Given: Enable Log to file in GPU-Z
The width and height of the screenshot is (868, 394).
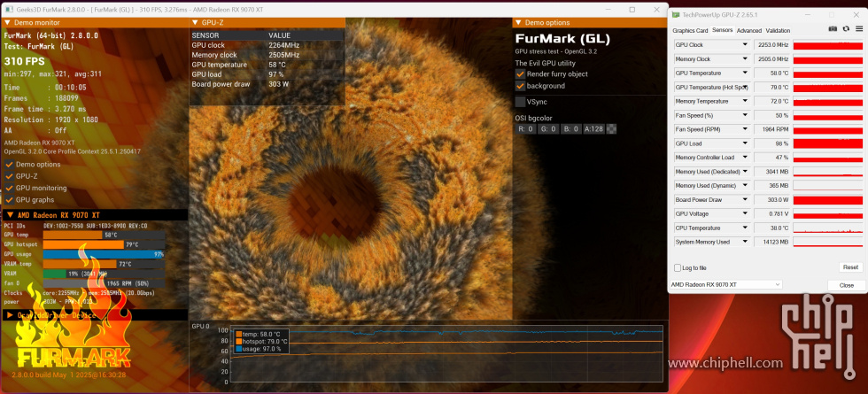Looking at the screenshot, I should click(x=678, y=267).
